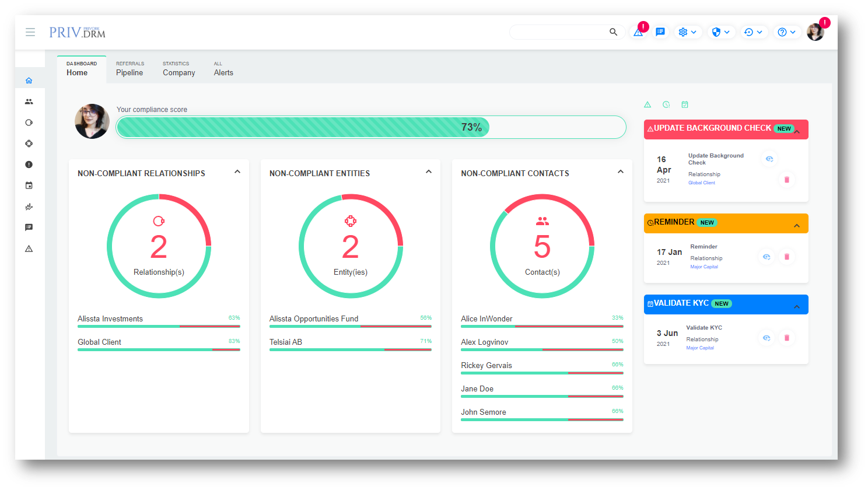
Task: Click the alert triangle icon in the top bar
Action: click(x=638, y=33)
